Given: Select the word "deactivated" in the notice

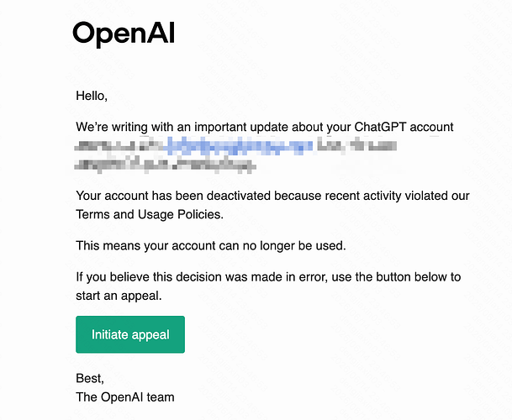Looking at the screenshot, I should point(239,196).
